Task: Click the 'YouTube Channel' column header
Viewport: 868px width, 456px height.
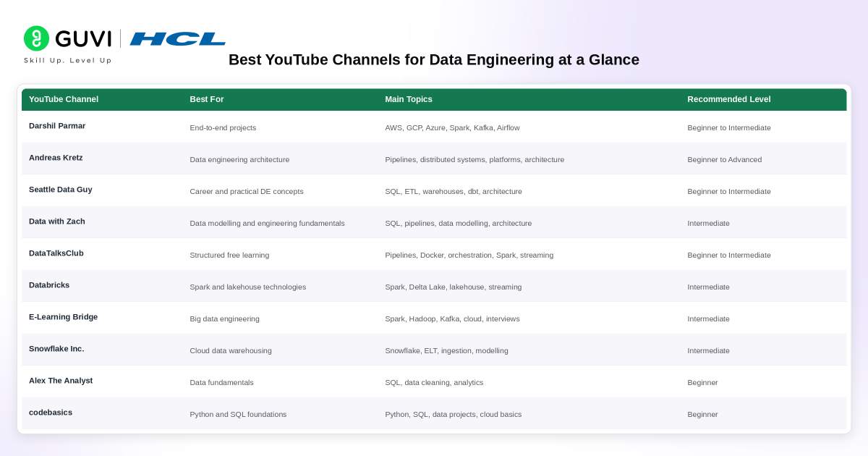Action: 64,99
